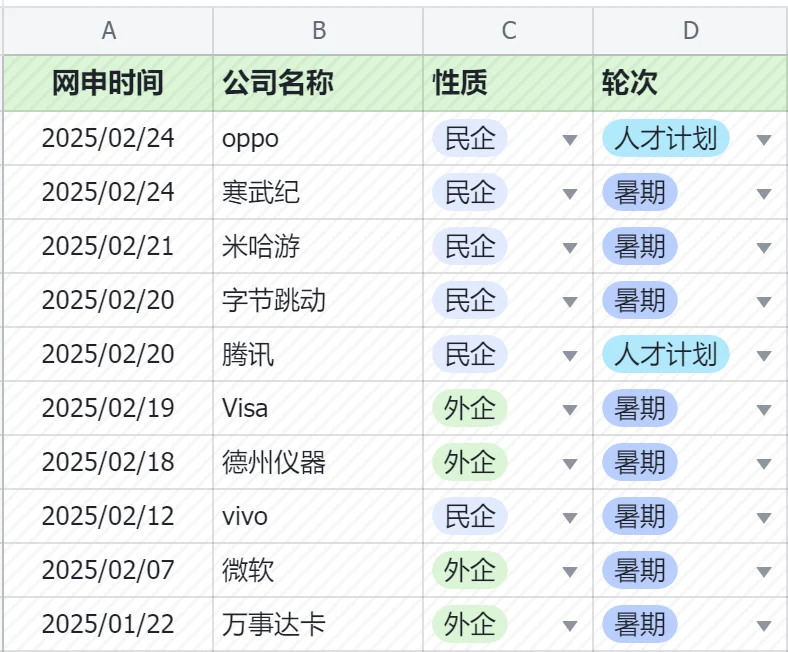Select the vivo company name cell
The width and height of the screenshot is (788, 652).
click(318, 516)
